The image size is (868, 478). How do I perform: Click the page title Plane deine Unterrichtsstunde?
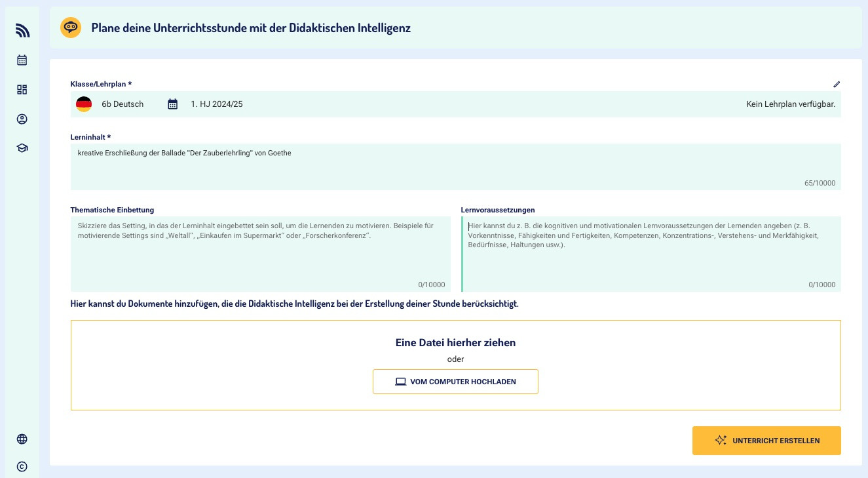click(x=251, y=28)
